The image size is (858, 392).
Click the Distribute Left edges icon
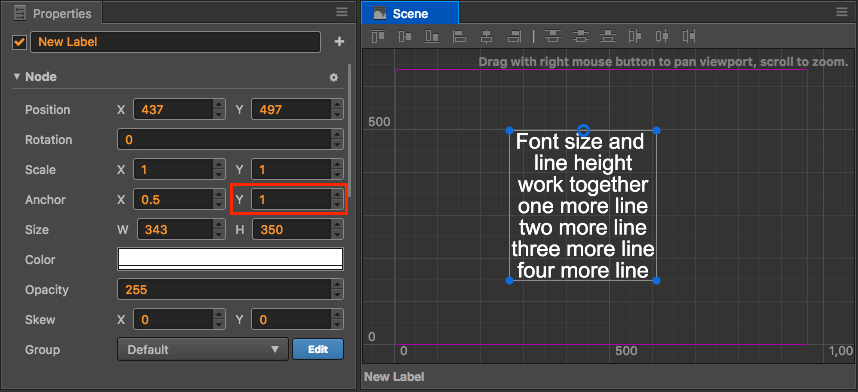click(x=635, y=37)
